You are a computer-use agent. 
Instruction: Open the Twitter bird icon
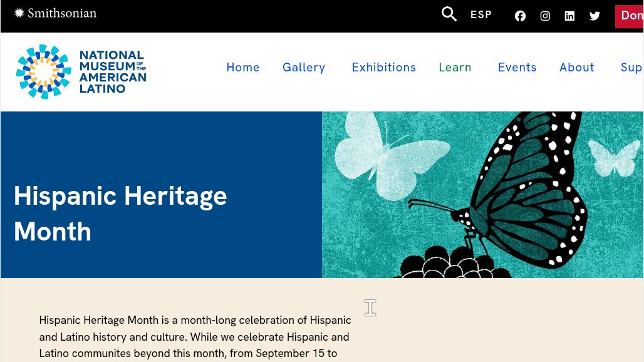(595, 16)
